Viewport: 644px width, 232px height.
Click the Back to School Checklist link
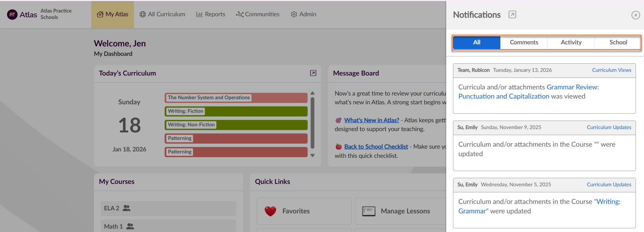376,147
